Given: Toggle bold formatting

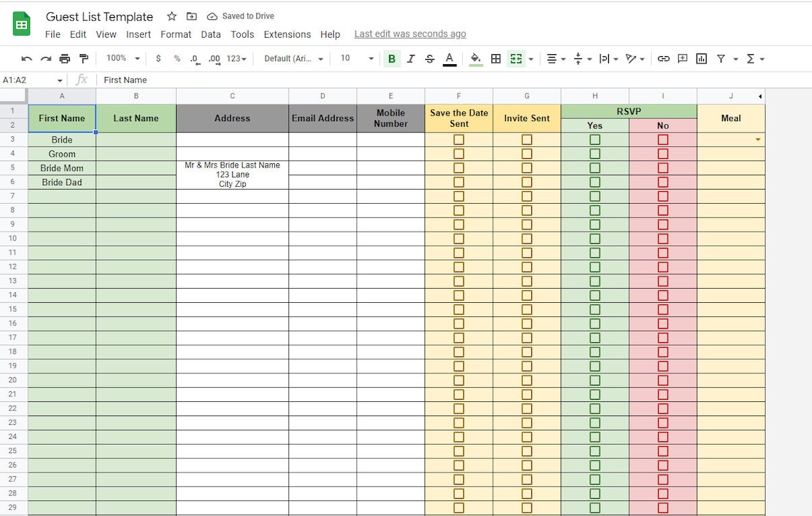Looking at the screenshot, I should [392, 58].
